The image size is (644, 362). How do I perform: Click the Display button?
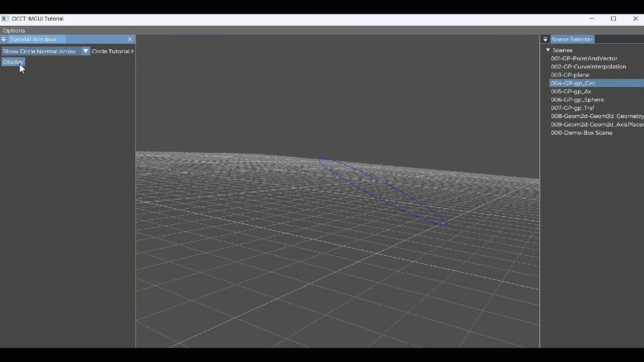click(13, 62)
